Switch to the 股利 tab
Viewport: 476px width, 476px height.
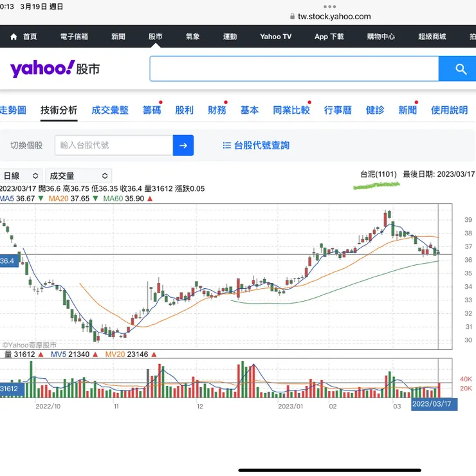[184, 110]
